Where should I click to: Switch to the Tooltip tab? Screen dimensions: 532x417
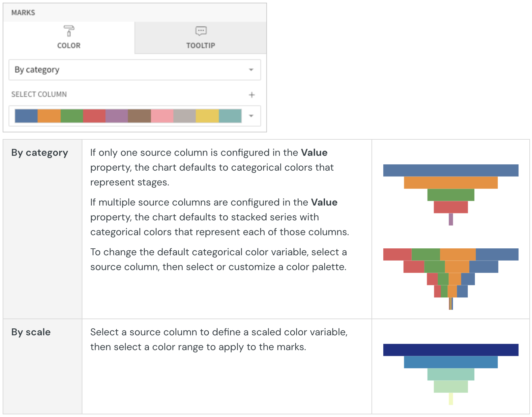[200, 45]
